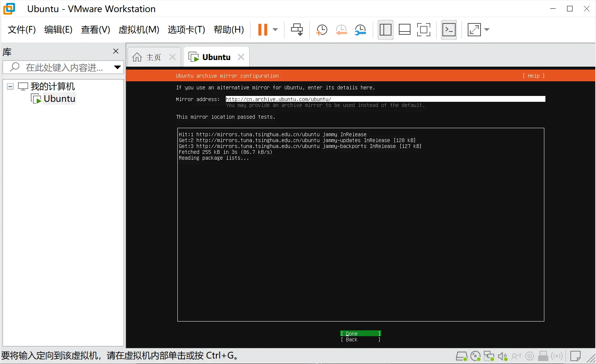Close the Ubuntu tab
Image resolution: width=596 pixels, height=364 pixels.
pyautogui.click(x=241, y=57)
